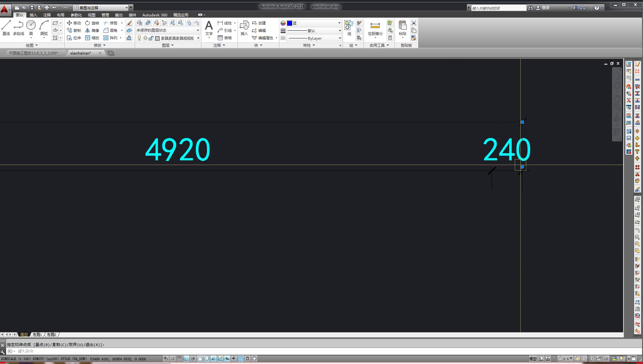Click the 线性 (Linear) dimension tool
This screenshot has height=364, width=643.
(x=225, y=23)
